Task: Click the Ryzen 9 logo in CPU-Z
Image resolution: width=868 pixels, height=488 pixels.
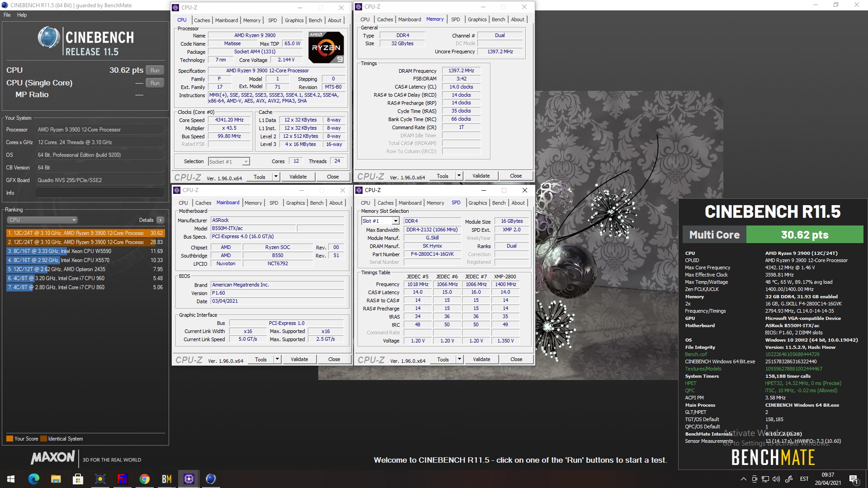Action: pos(326,47)
